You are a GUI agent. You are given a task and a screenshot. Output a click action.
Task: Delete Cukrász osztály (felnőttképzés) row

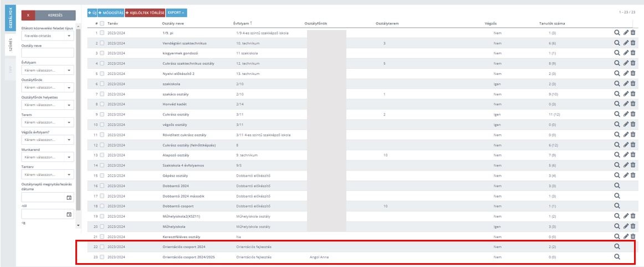633,145
